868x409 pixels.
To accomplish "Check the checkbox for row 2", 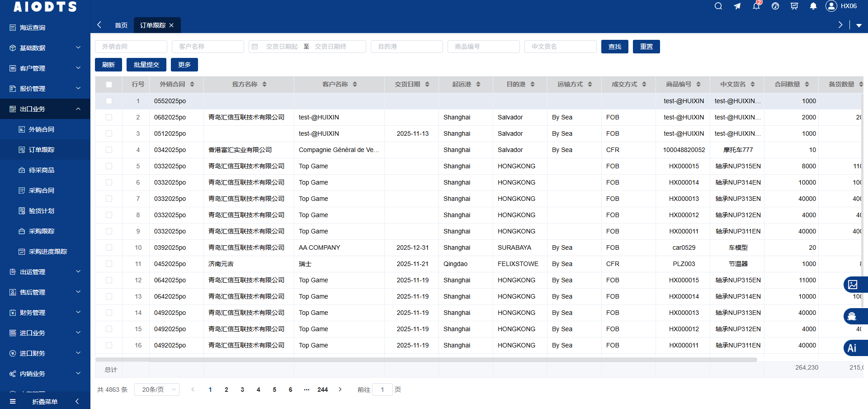I will 109,117.
